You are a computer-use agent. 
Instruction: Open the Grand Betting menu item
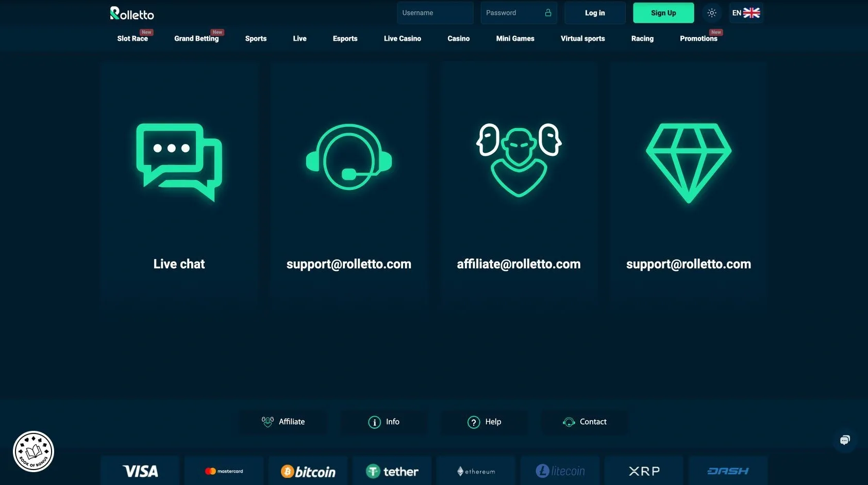[196, 38]
